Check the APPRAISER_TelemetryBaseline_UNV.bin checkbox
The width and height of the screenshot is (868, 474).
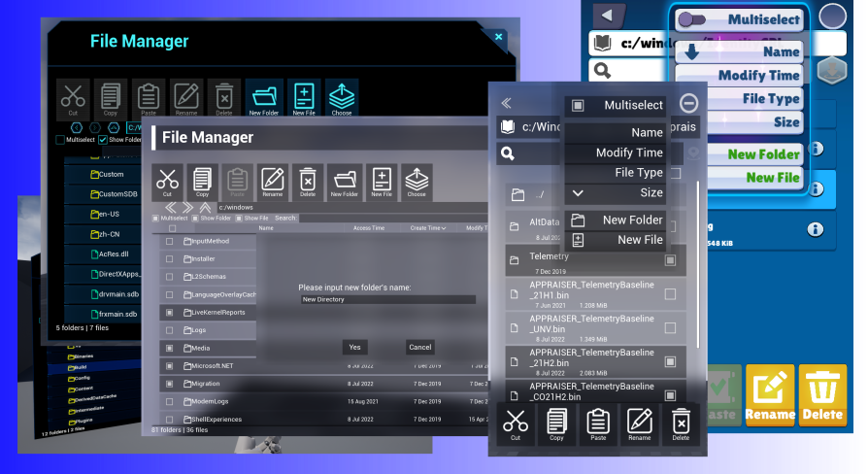pyautogui.click(x=670, y=327)
